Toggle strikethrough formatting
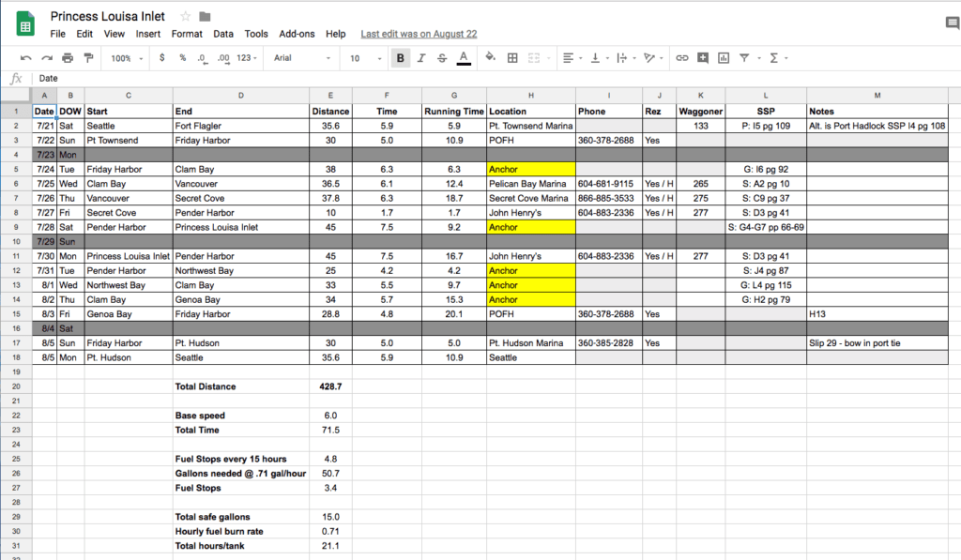 [442, 58]
